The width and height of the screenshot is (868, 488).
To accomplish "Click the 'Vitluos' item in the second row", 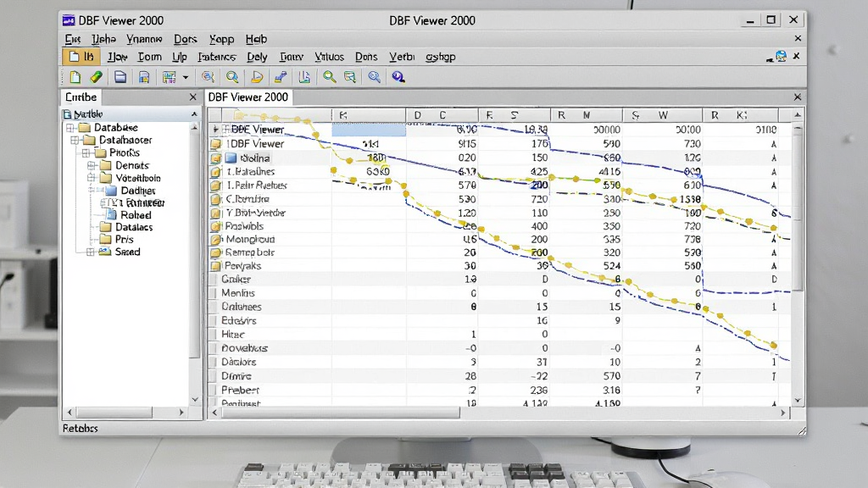I will 330,57.
